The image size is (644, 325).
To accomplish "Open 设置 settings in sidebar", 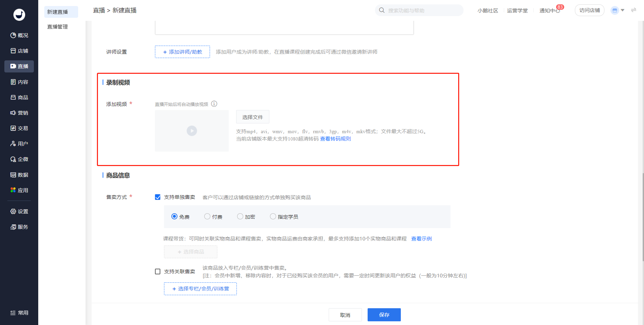I will click(19, 211).
